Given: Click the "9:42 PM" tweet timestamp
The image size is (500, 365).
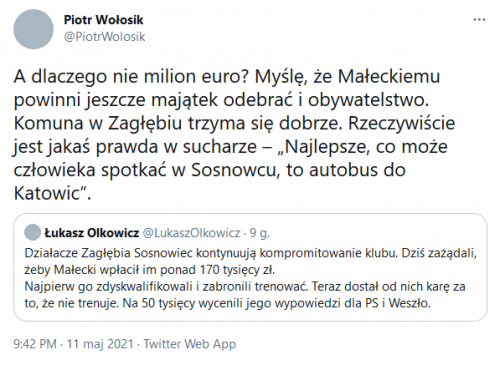Looking at the screenshot, I should [x=35, y=344].
